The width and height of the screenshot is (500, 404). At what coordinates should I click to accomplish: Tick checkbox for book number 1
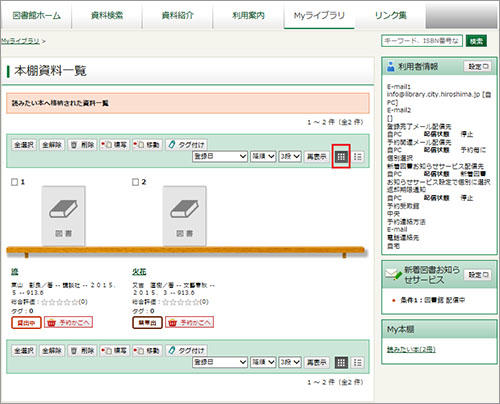tap(14, 182)
